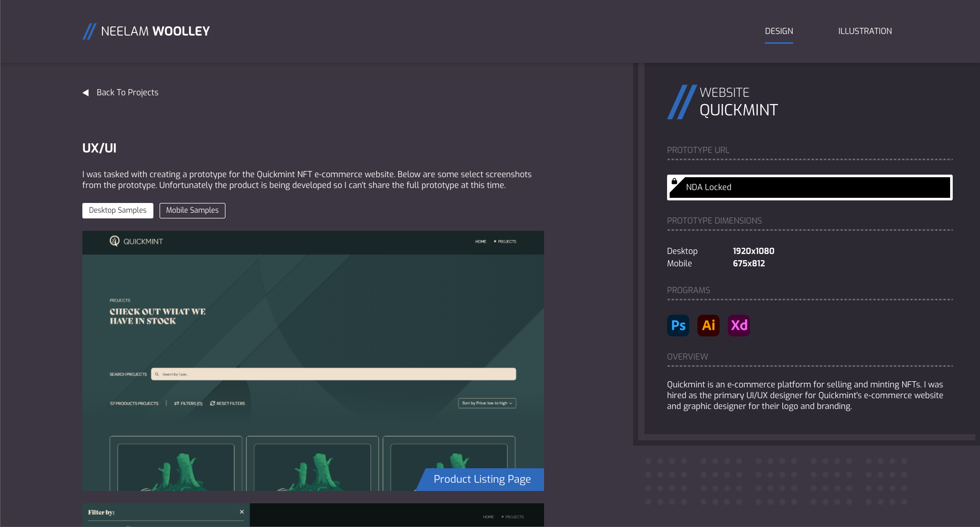Viewport: 980px width, 527px height.
Task: Click the Neelam Woolley logo
Action: [x=146, y=31]
